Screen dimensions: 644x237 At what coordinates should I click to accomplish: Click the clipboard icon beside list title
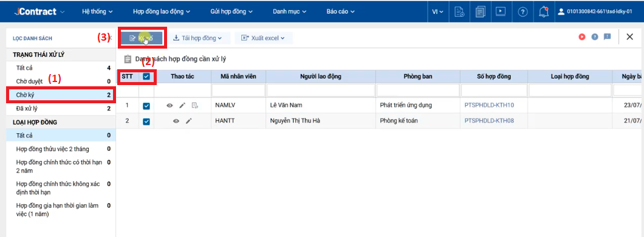(128, 60)
